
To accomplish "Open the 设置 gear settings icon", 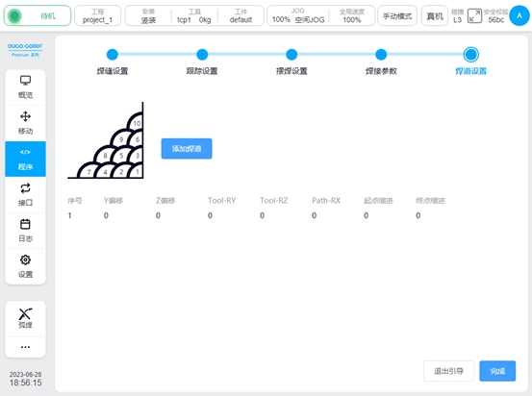I will [25, 267].
